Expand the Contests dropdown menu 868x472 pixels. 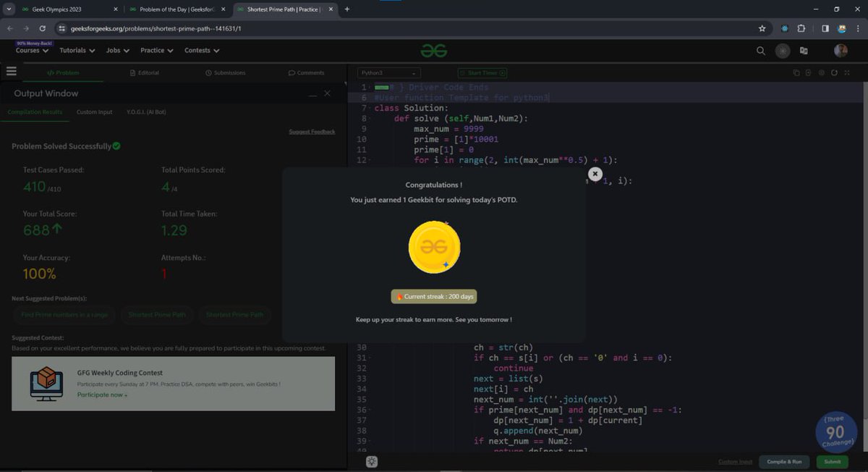point(202,51)
